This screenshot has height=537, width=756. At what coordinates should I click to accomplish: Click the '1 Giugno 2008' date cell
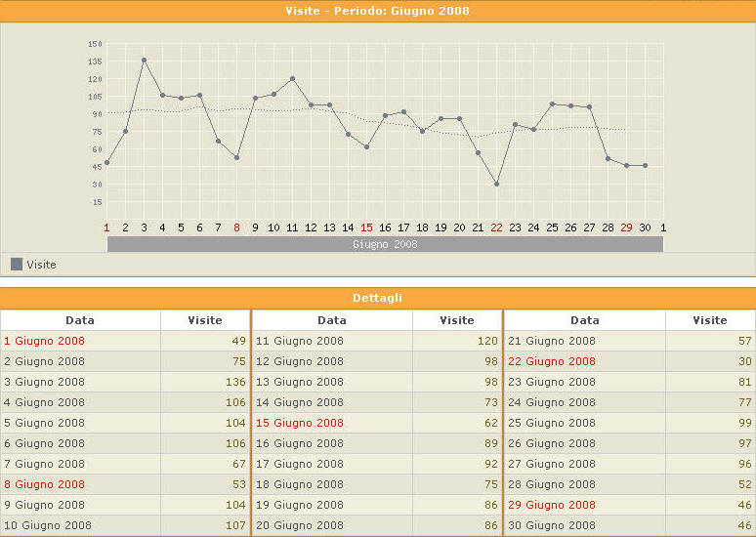pyautogui.click(x=80, y=341)
